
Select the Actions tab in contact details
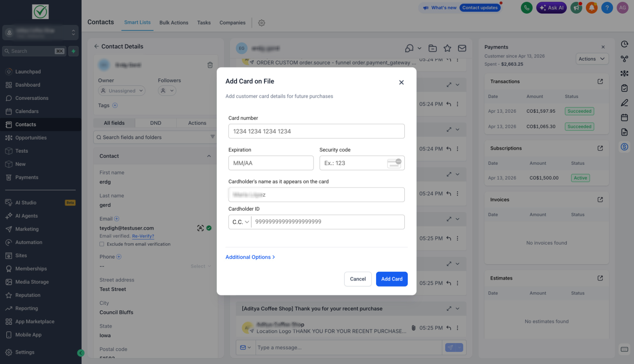[197, 123]
